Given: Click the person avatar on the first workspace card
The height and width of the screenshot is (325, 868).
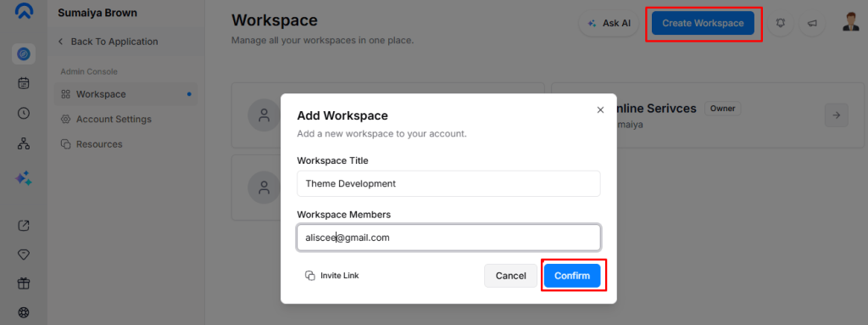Looking at the screenshot, I should [x=264, y=115].
